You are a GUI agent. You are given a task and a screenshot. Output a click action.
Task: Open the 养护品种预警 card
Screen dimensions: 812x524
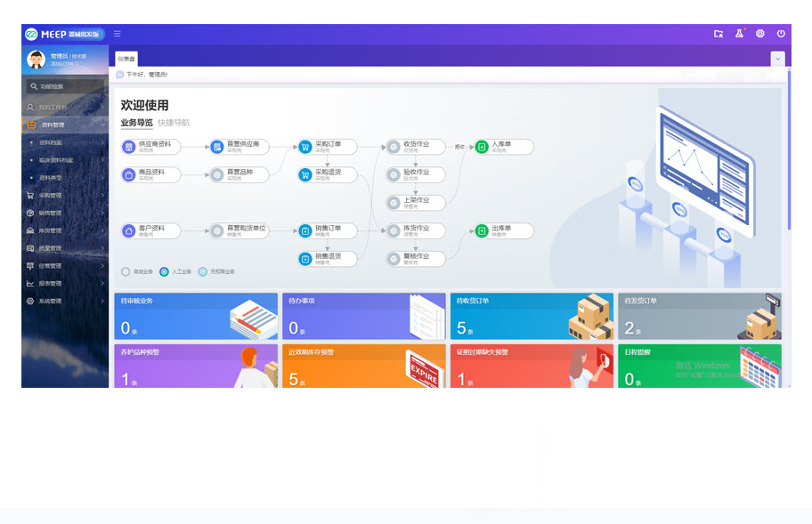point(196,367)
